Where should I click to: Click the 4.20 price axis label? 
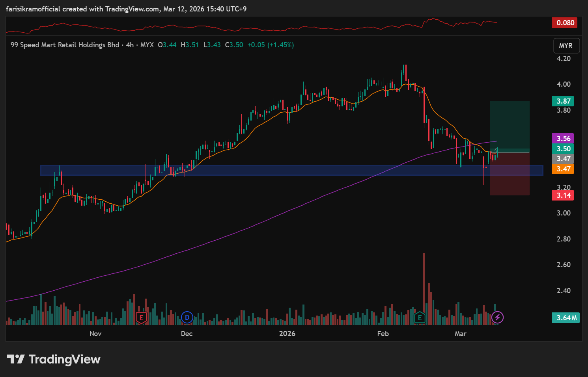pyautogui.click(x=564, y=59)
